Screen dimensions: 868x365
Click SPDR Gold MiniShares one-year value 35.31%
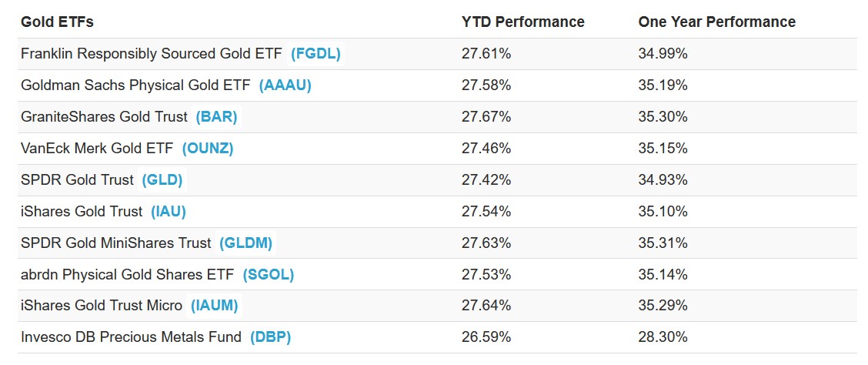(x=663, y=243)
